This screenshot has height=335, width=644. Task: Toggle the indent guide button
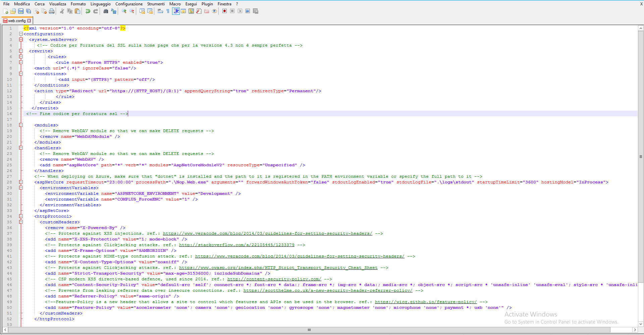[x=176, y=11]
